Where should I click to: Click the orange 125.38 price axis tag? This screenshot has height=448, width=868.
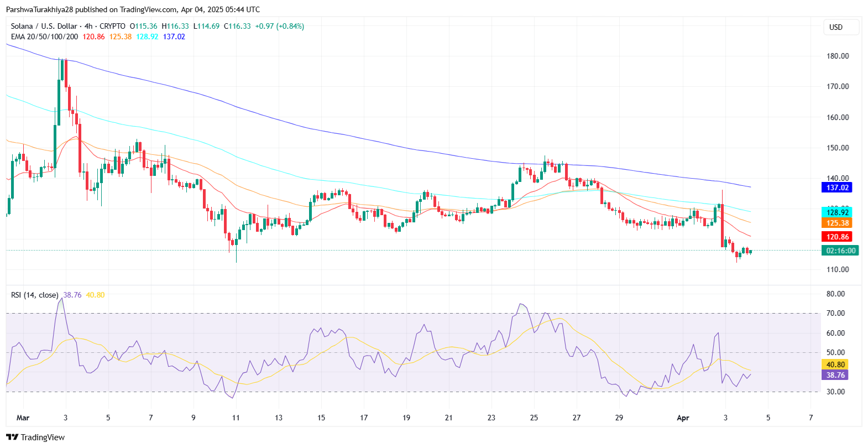tap(837, 223)
